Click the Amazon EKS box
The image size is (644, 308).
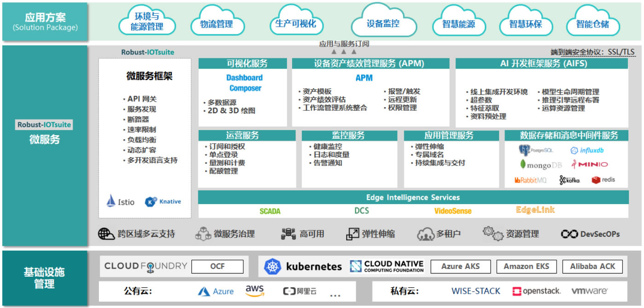pyautogui.click(x=526, y=266)
